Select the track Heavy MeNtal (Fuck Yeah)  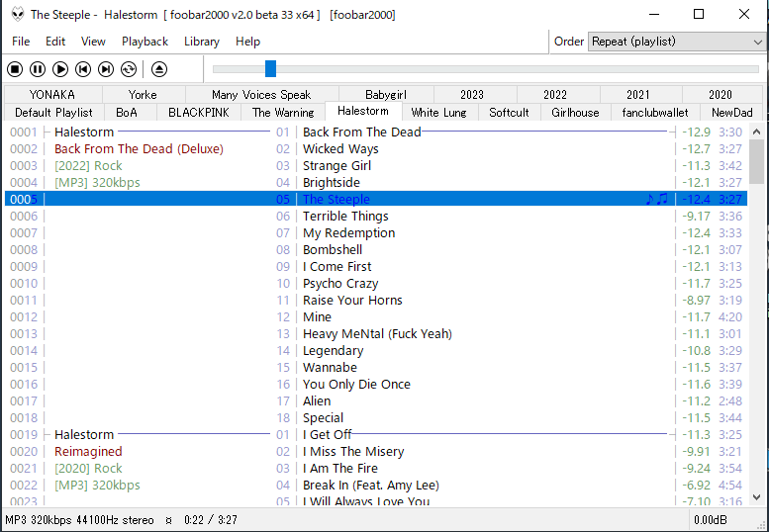pos(377,334)
